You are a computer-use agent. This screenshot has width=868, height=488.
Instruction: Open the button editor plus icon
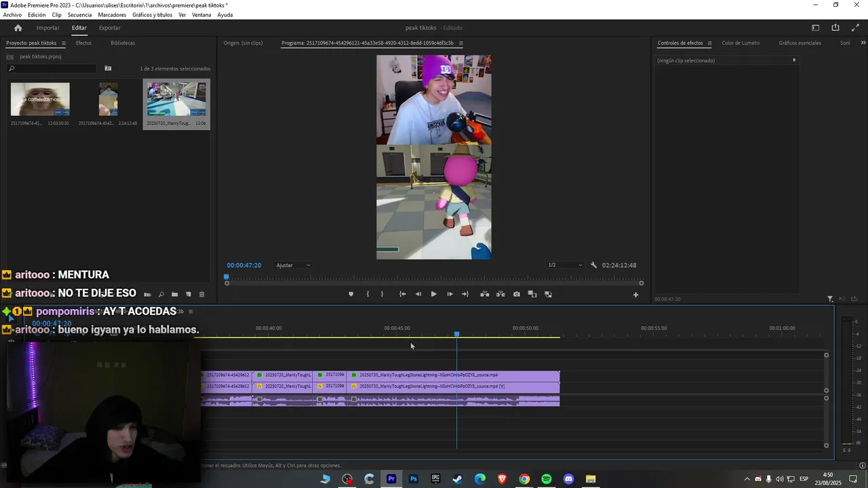(x=635, y=294)
